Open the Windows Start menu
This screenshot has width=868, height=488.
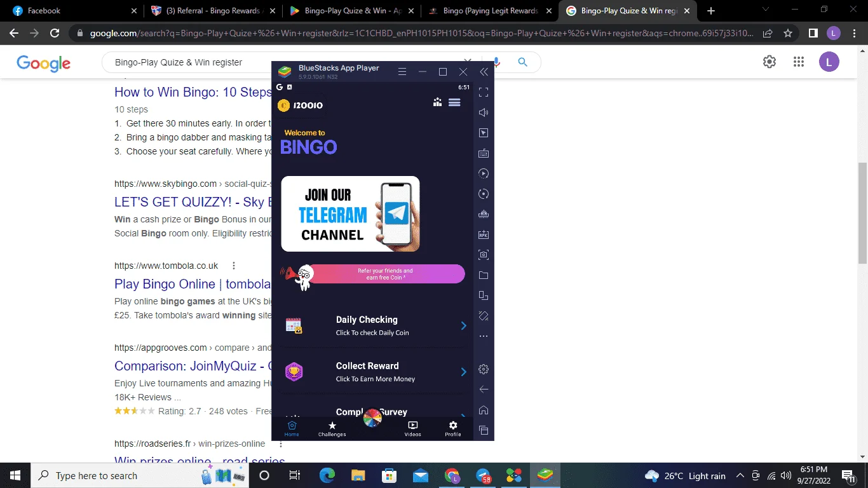[x=15, y=475]
